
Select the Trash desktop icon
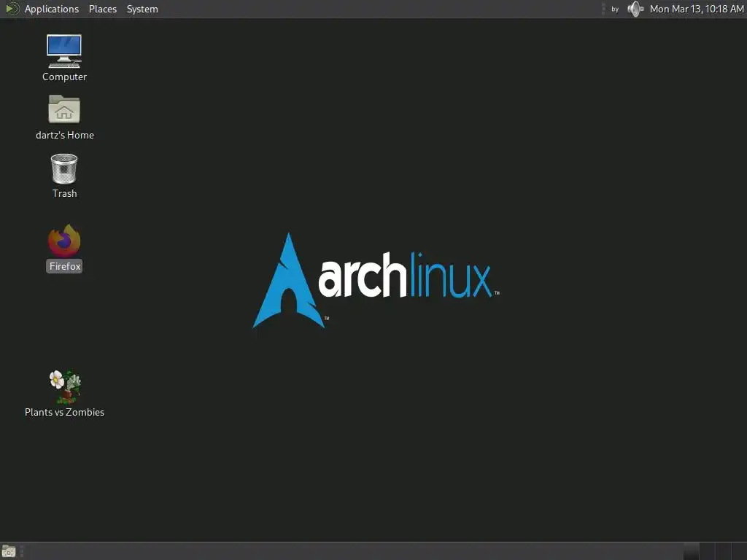(64, 168)
